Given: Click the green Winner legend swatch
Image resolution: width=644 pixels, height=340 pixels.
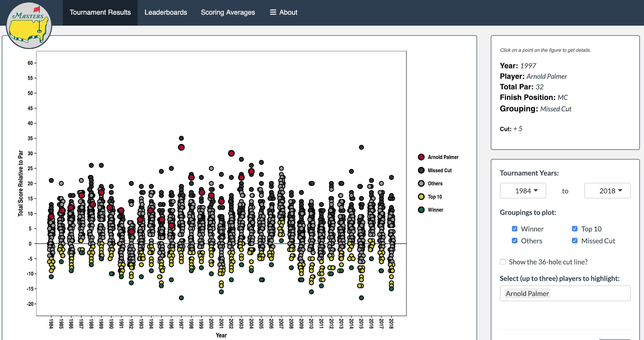Looking at the screenshot, I should coord(421,210).
